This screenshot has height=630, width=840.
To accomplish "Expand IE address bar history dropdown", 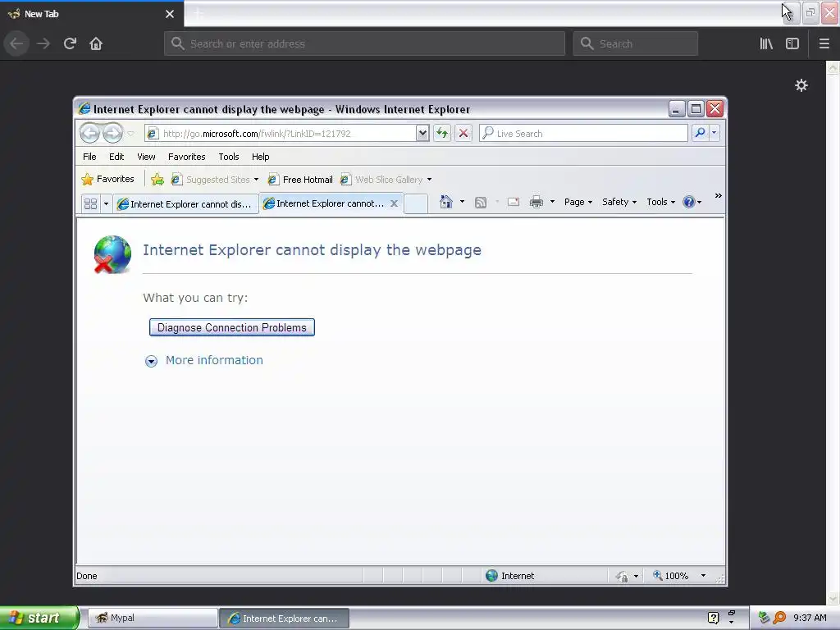I will pyautogui.click(x=422, y=134).
